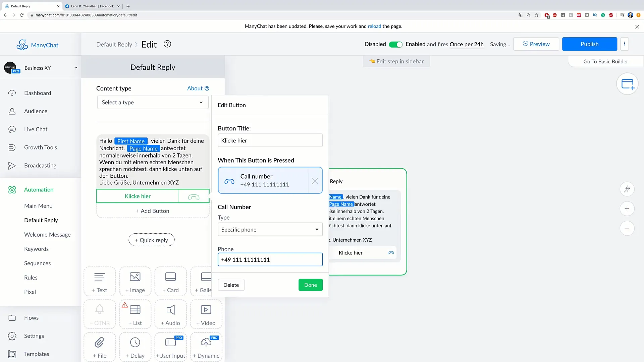The image size is (644, 362).
Task: Click the reload link in the notification
Action: click(374, 26)
